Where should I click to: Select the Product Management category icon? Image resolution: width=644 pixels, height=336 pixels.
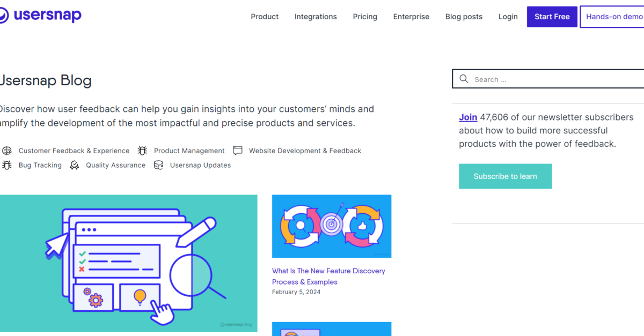[142, 151]
